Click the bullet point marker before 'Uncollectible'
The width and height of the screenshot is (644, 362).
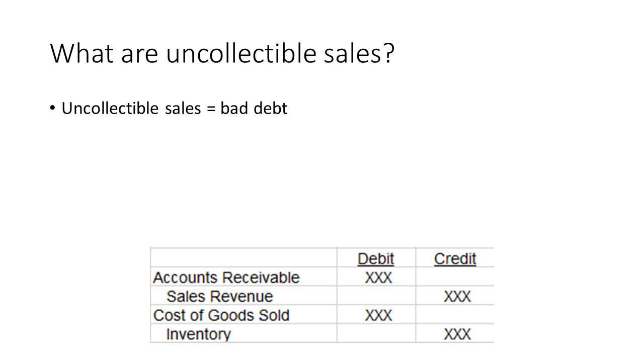[53, 109]
